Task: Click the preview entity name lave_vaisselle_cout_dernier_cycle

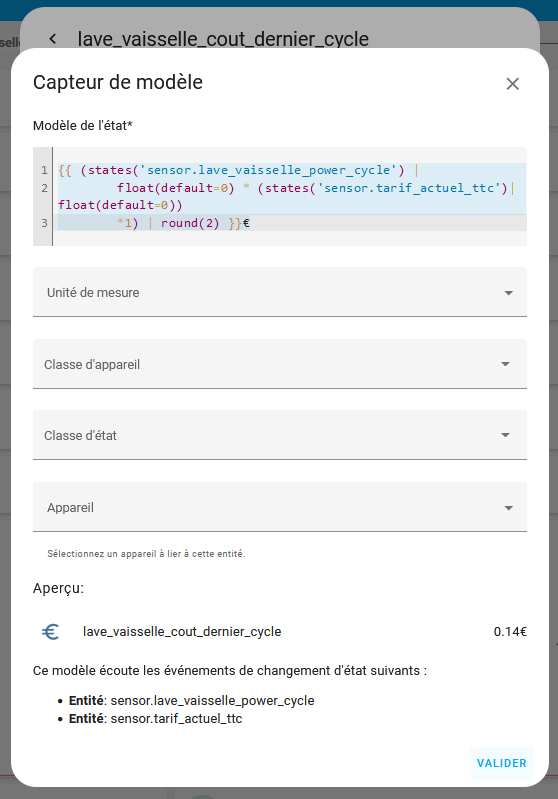Action: click(x=182, y=632)
